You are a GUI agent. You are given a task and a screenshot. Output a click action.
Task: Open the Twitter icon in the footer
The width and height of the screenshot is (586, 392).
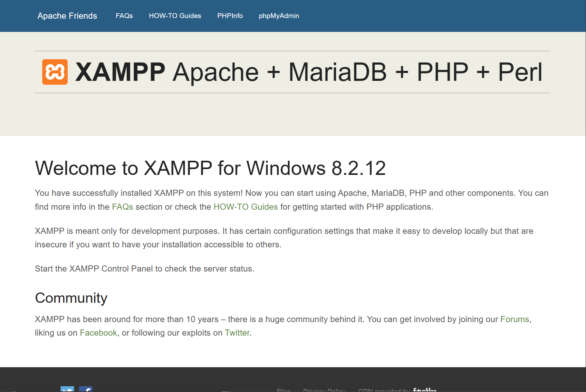coord(67,389)
